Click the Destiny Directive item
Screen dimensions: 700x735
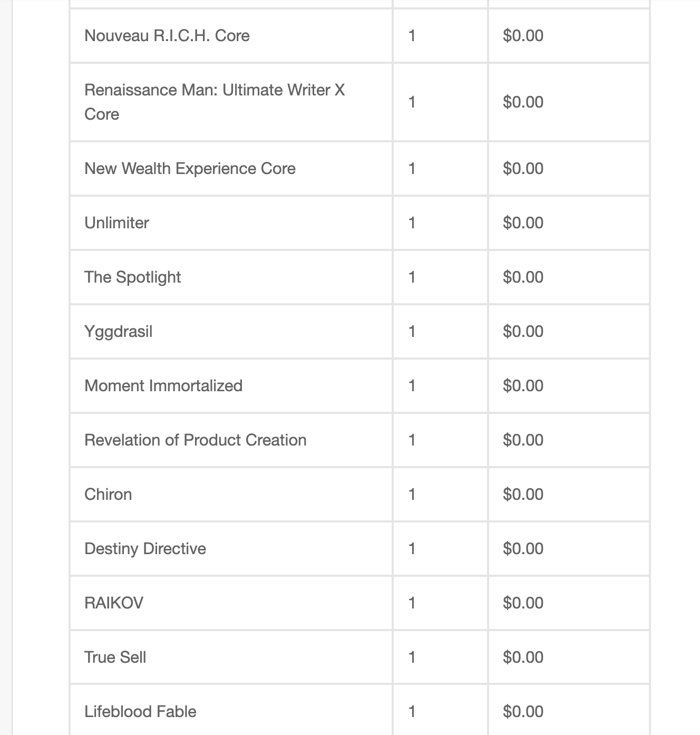(145, 548)
